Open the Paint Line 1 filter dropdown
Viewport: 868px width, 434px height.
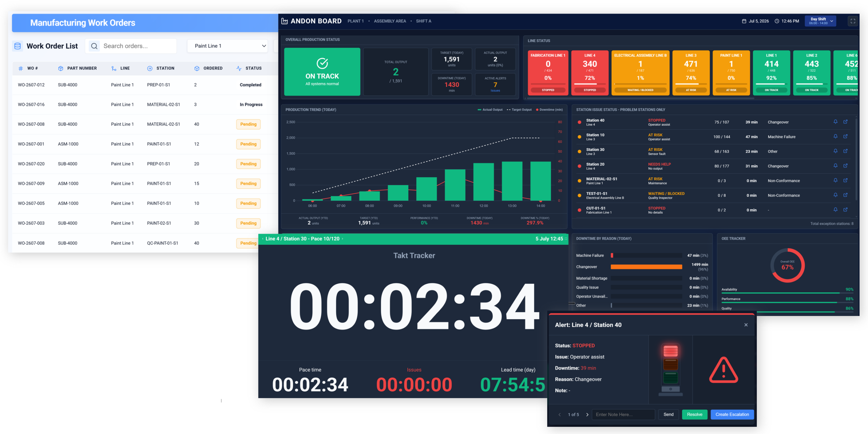[227, 46]
